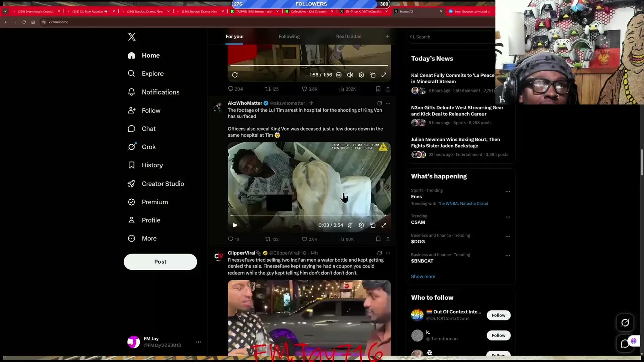
Task: Share the post with 392K views
Action: 388,89
